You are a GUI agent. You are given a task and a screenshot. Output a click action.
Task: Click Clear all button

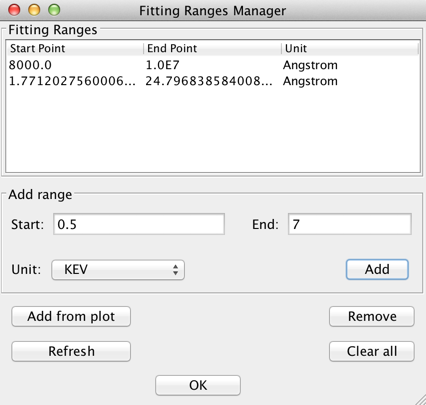tap(372, 351)
